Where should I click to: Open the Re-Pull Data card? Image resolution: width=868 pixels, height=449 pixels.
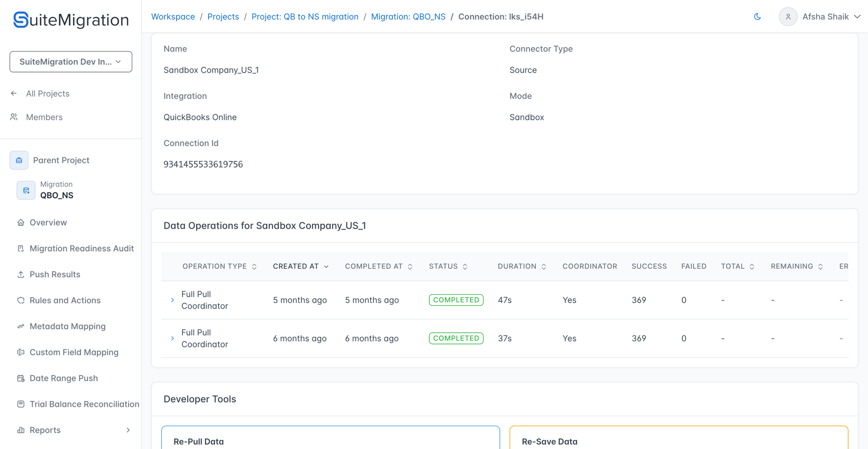point(330,437)
